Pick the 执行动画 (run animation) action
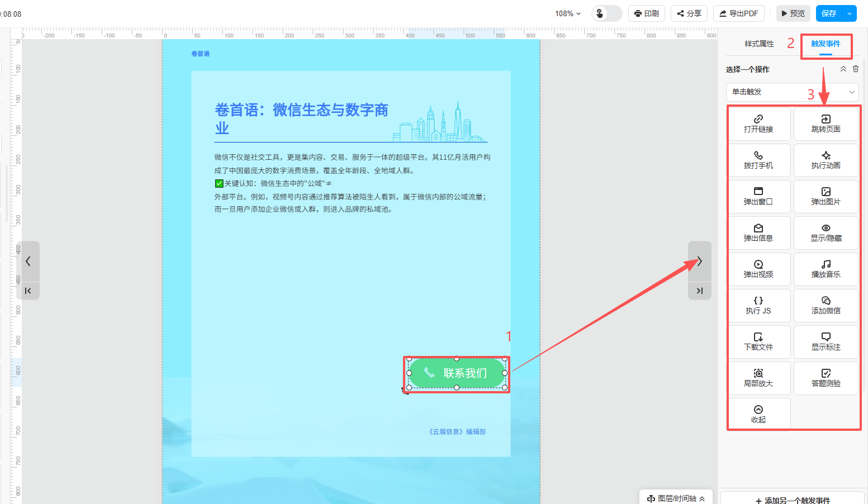This screenshot has height=504, width=868. pyautogui.click(x=826, y=160)
